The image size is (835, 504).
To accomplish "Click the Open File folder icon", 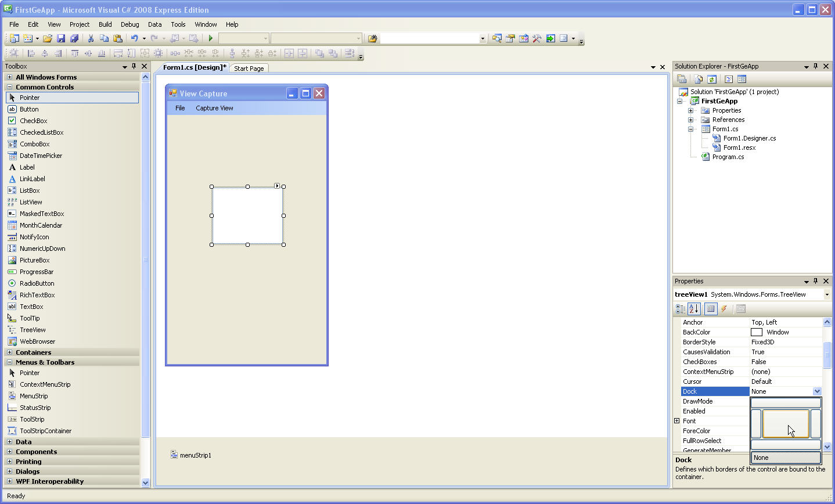I will point(48,38).
